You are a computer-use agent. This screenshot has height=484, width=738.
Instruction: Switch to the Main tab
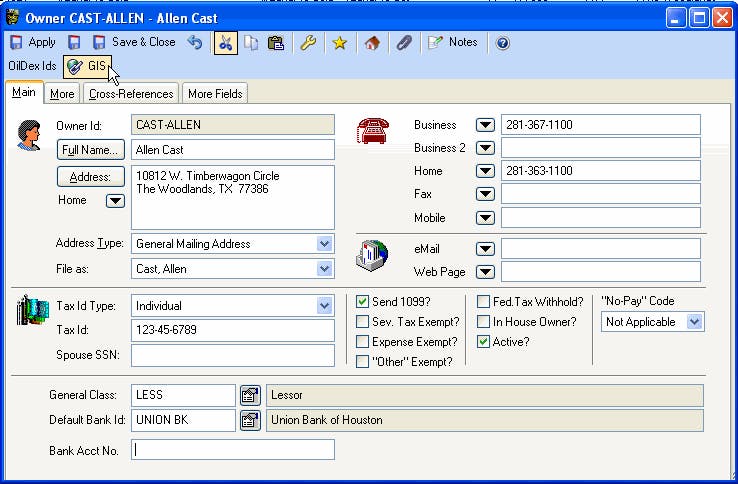tap(24, 92)
